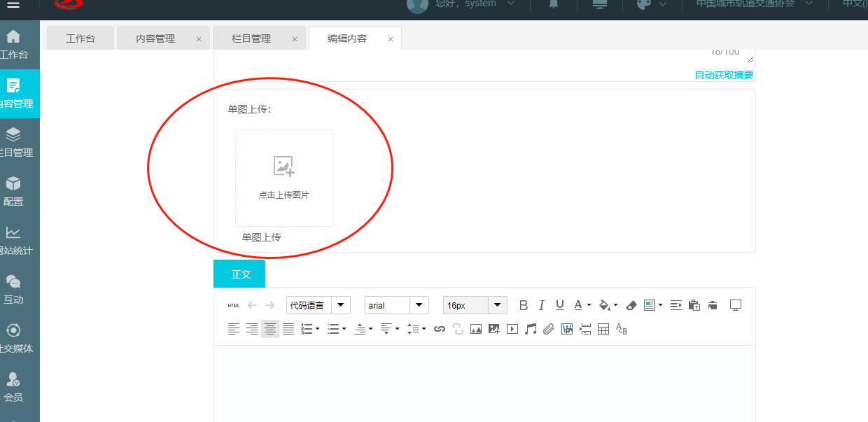
Task: Insert a table in editor
Action: (603, 329)
